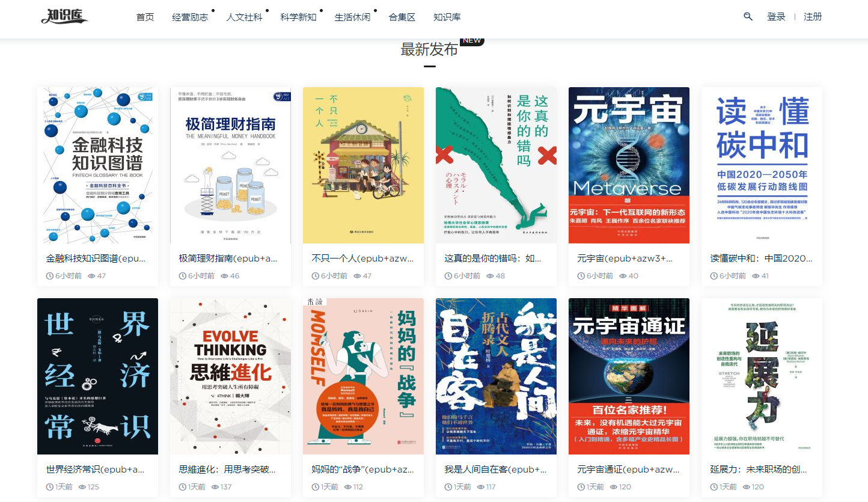Open the 不只一个人 book title link
The height and width of the screenshot is (502, 868).
tap(363, 259)
